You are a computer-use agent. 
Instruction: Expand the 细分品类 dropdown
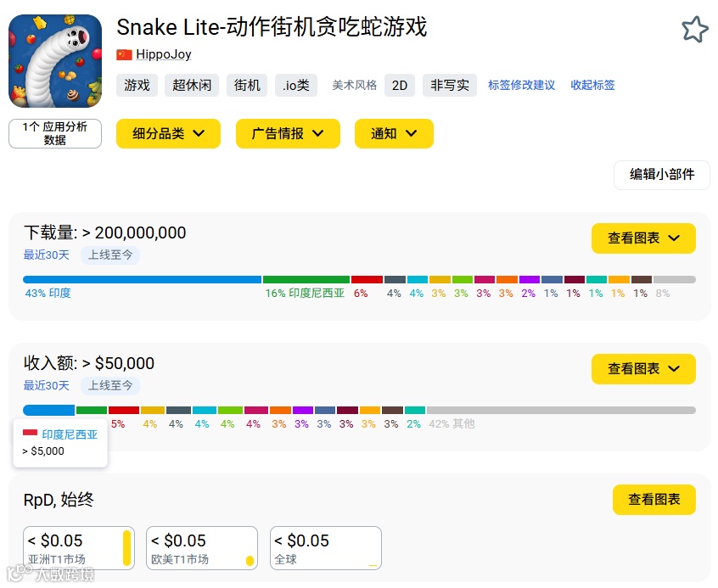(168, 133)
